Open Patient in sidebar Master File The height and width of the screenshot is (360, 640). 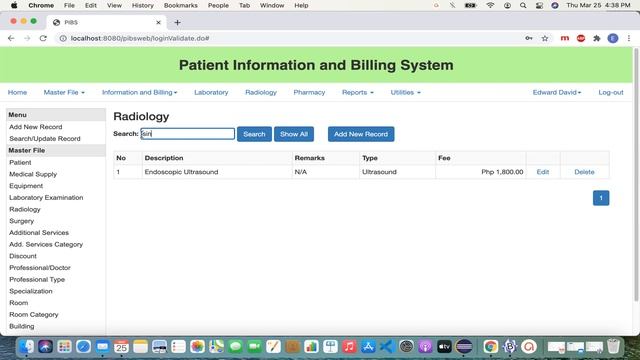coord(20,162)
